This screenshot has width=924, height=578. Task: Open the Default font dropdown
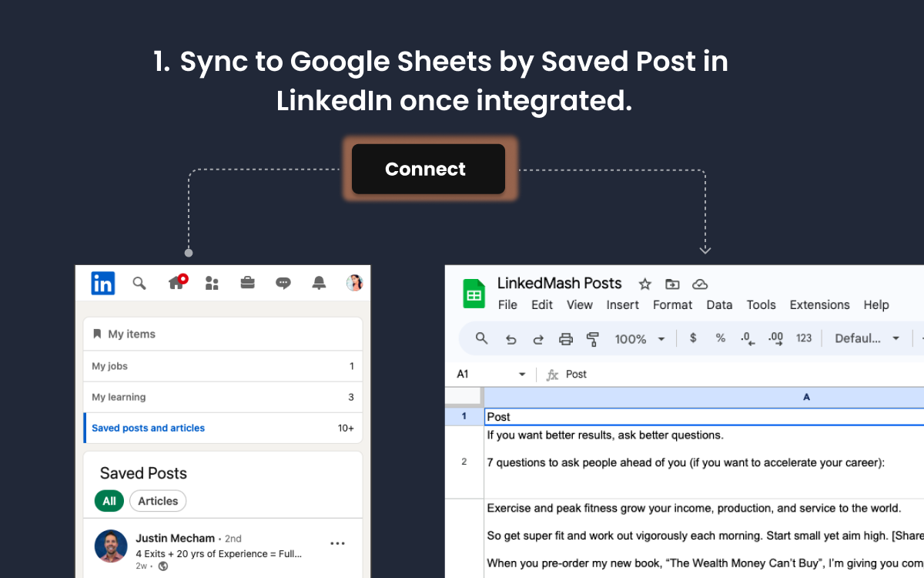point(867,338)
